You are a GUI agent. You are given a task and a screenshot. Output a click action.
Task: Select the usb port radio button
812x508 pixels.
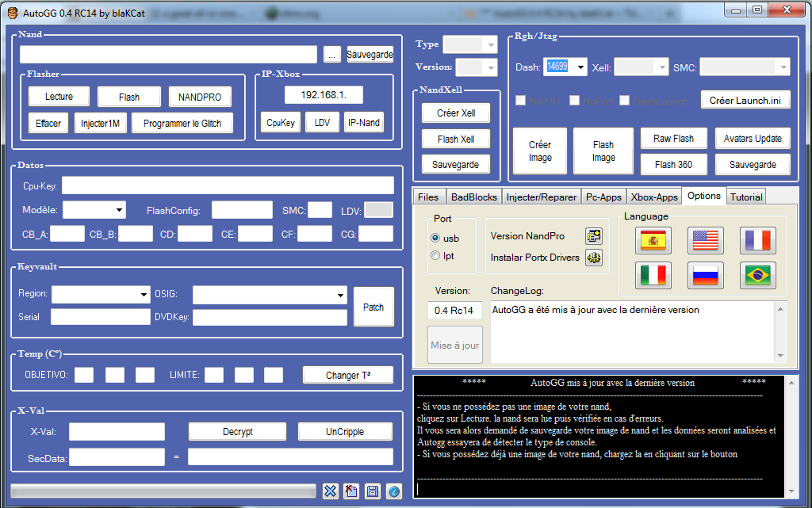[x=435, y=238]
